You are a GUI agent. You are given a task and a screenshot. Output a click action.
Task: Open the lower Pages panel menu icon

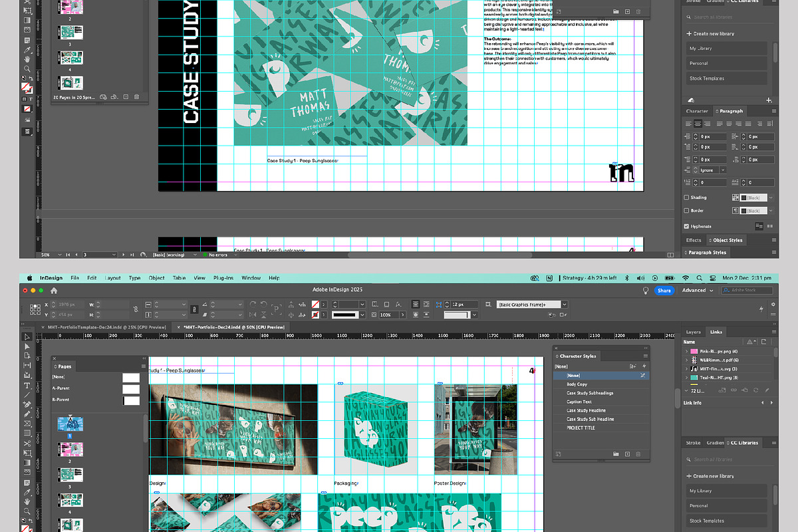tap(143, 366)
